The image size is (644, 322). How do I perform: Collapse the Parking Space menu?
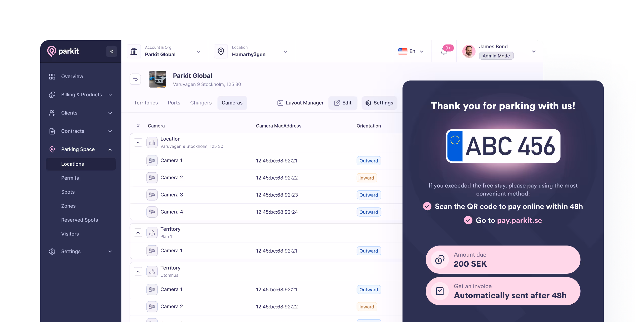point(110,149)
